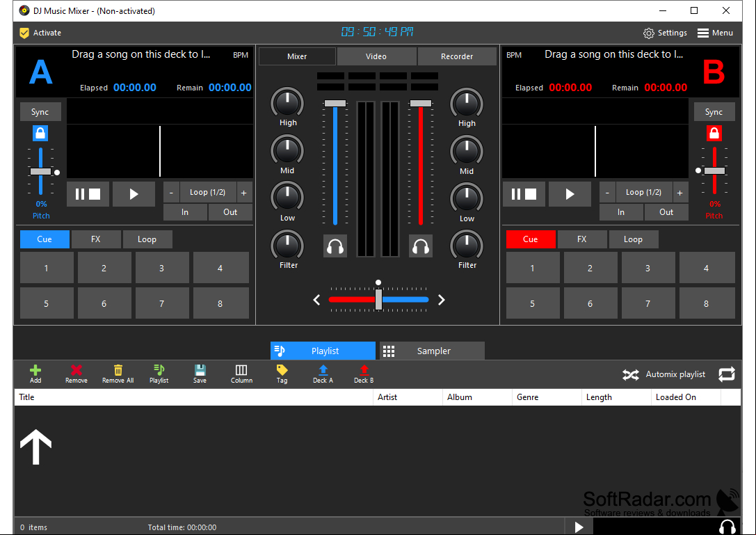Click the Sync button on deck B
The height and width of the screenshot is (535, 756).
(714, 112)
